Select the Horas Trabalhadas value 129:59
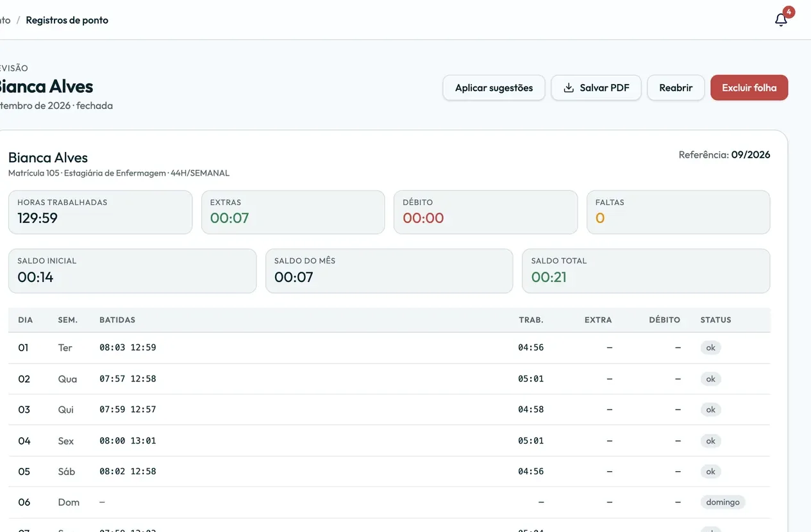The image size is (811, 532). pos(37,218)
